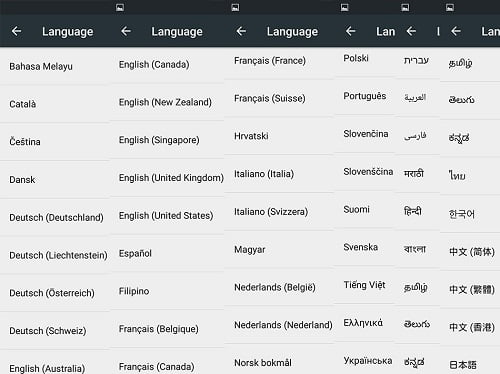
Task: Tap back arrow above the Polski list
Action: [x=350, y=31]
